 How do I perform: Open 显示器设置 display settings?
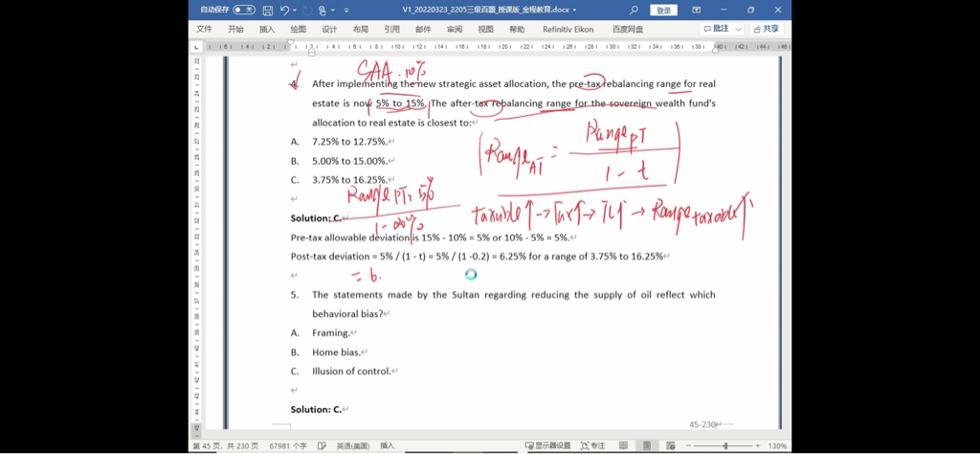tap(547, 445)
